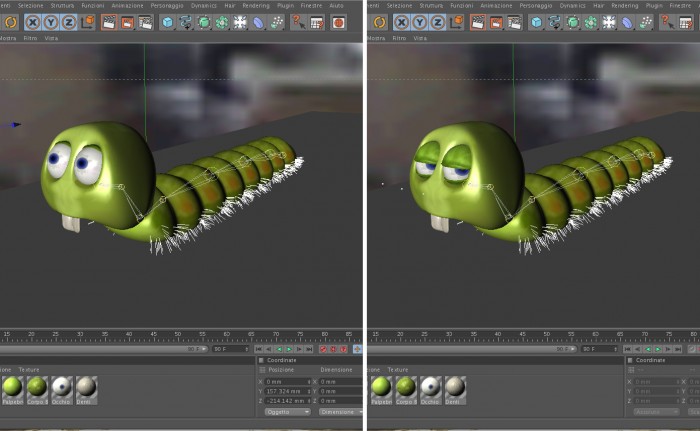Open spline tools icon in right window
The image size is (700, 431).
[x=554, y=22]
